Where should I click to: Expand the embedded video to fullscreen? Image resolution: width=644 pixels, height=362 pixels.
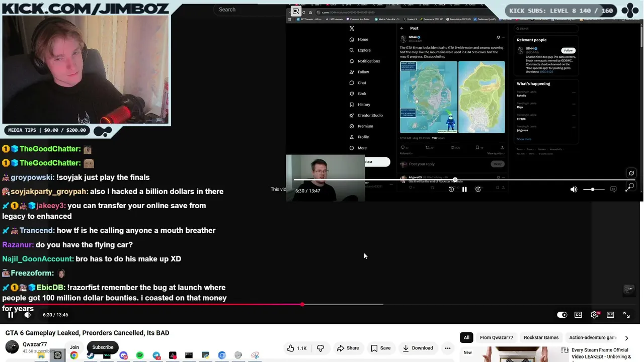628,190
